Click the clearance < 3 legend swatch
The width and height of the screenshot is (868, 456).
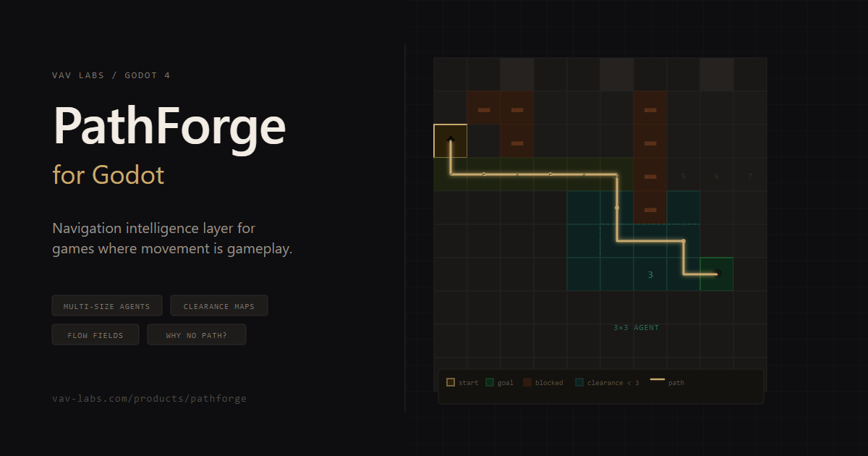coord(579,382)
